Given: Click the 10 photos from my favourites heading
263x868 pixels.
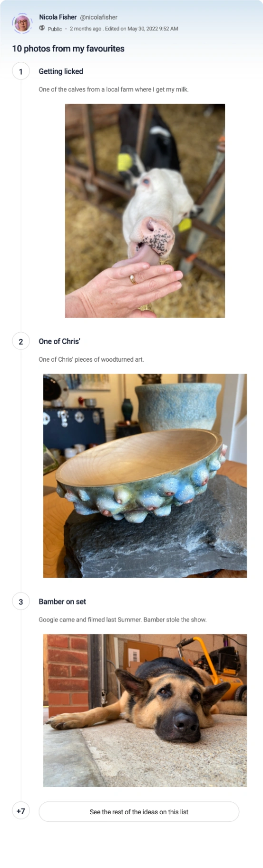Looking at the screenshot, I should pos(68,49).
